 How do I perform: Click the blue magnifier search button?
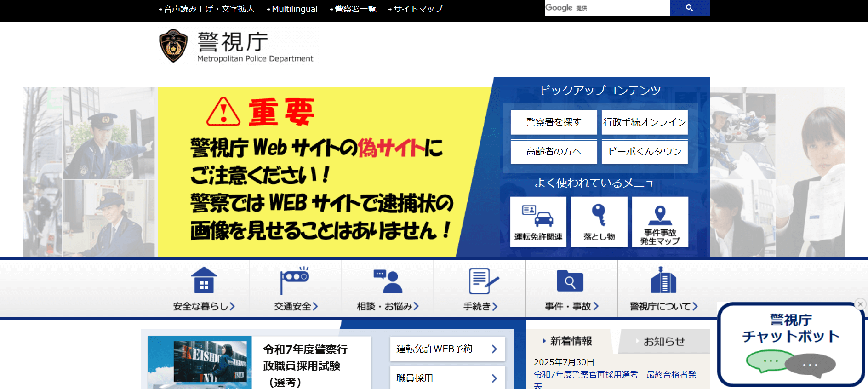tap(689, 8)
